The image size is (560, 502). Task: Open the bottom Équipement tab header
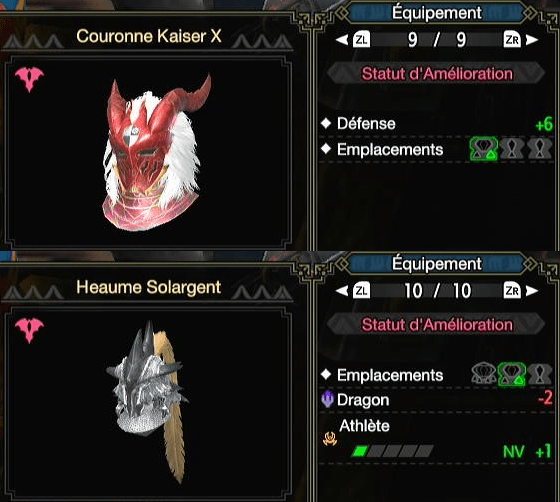click(436, 264)
